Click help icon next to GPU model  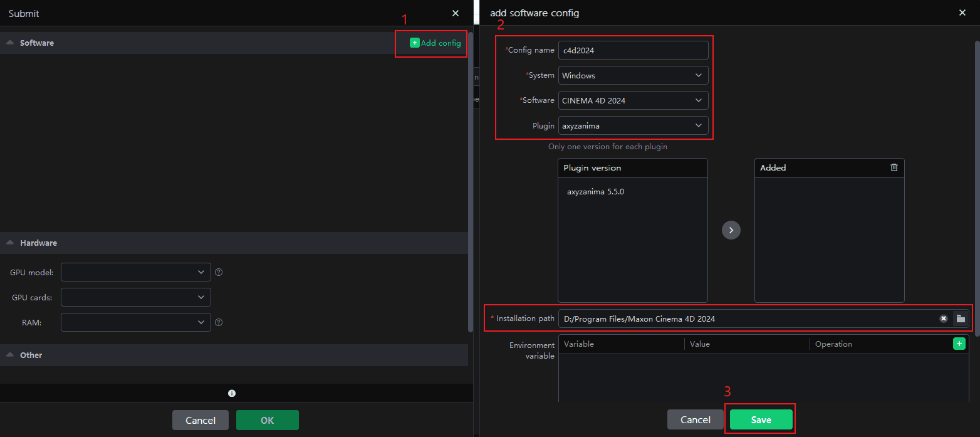tap(219, 272)
